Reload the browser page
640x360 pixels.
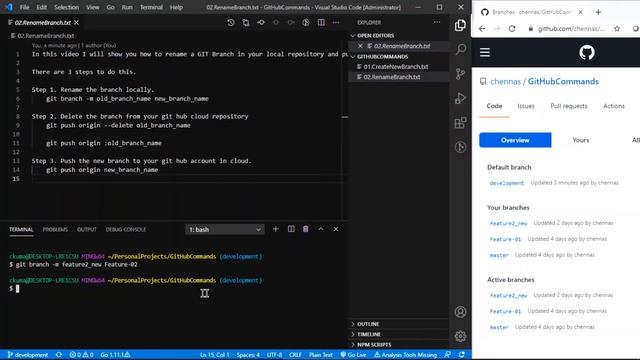[x=512, y=29]
